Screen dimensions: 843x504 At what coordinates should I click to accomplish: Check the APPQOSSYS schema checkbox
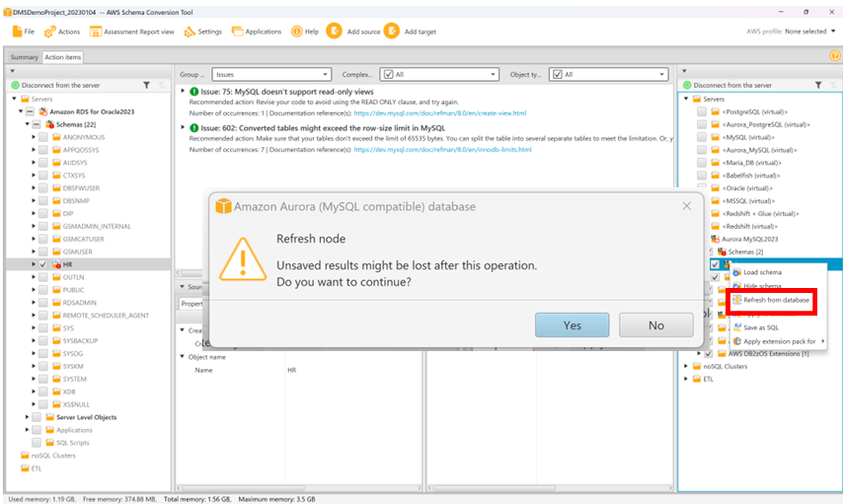coord(43,150)
